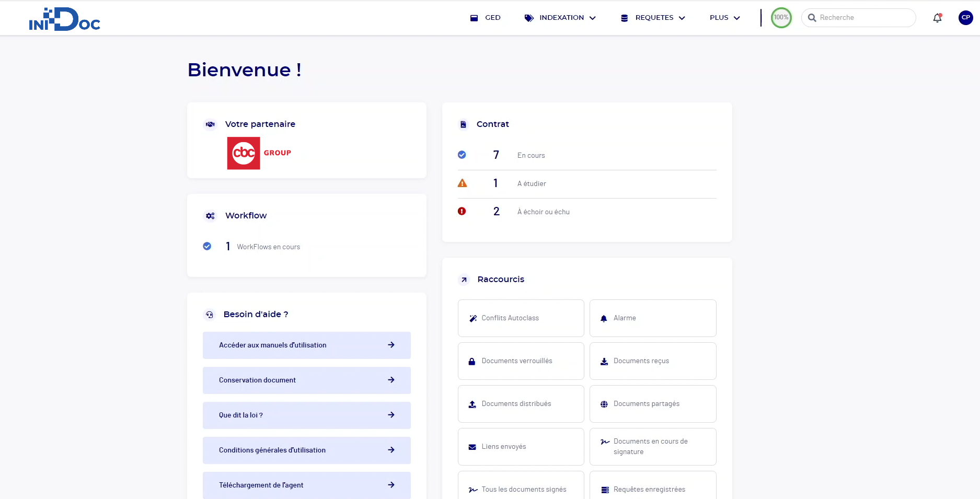
Task: Open the GED menu item
Action: (x=486, y=18)
